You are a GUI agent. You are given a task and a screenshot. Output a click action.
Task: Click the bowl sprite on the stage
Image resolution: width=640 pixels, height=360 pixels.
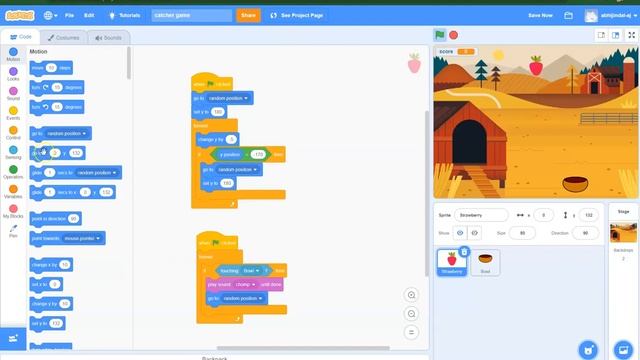(x=576, y=183)
